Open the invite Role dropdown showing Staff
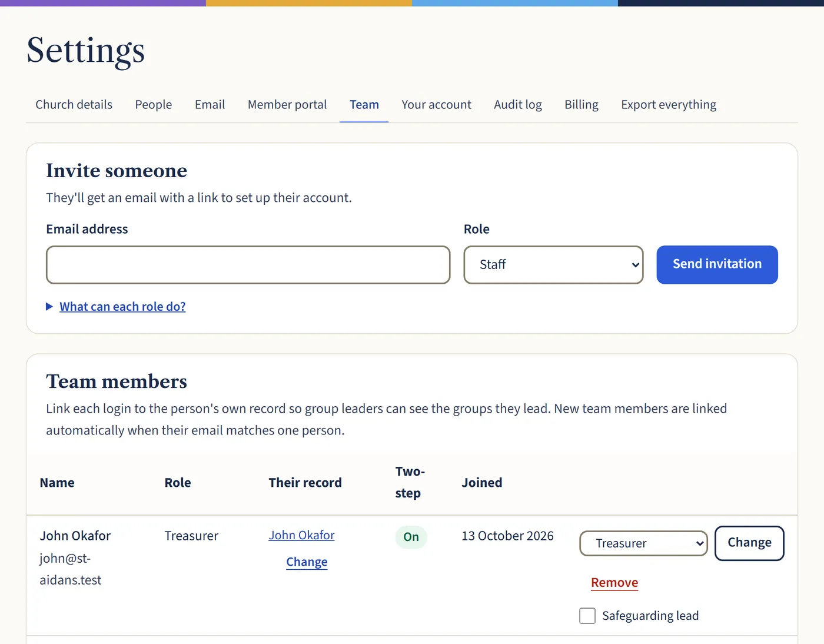This screenshot has width=824, height=644. (x=553, y=265)
